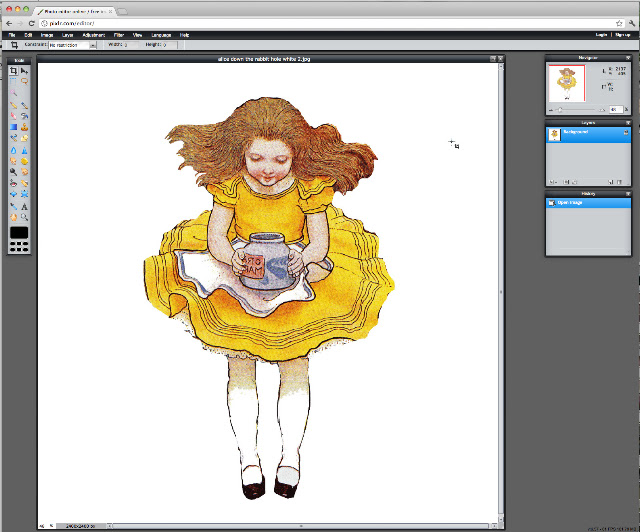
Task: Click the crop Height field
Action: coord(169,45)
